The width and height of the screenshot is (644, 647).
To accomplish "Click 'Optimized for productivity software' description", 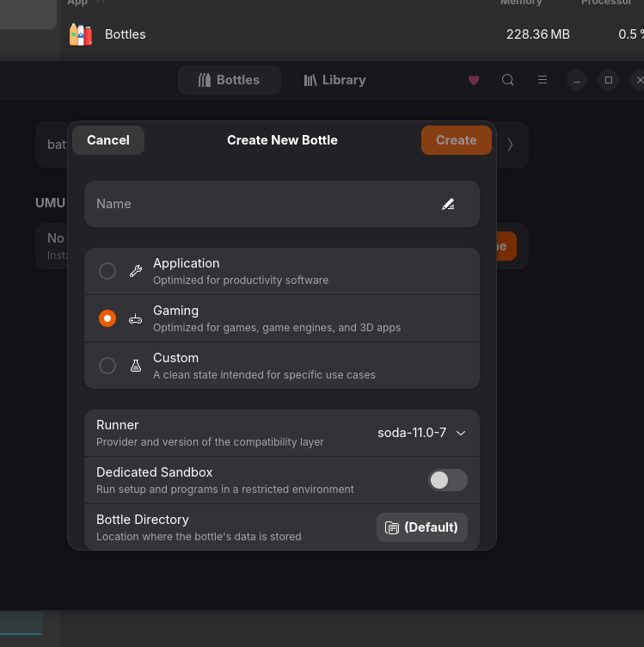I will 241,280.
